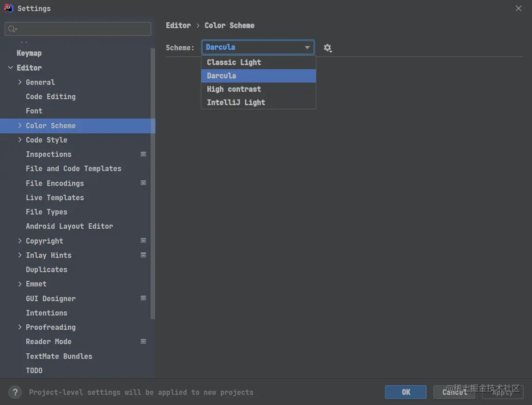Screen dimensions: 532x405
Task: Expand the Proofreading tree node
Action: pos(20,327)
